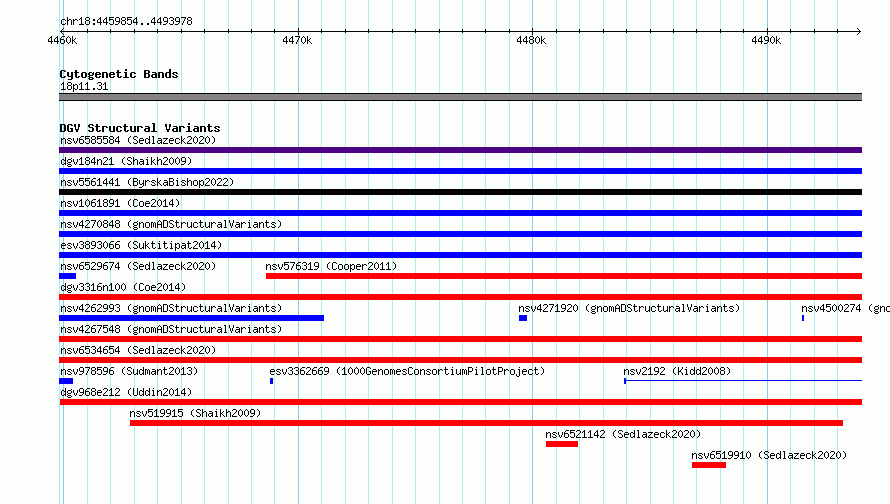
Task: Click the blue dgv184n21 variant bar
Action: point(460,171)
